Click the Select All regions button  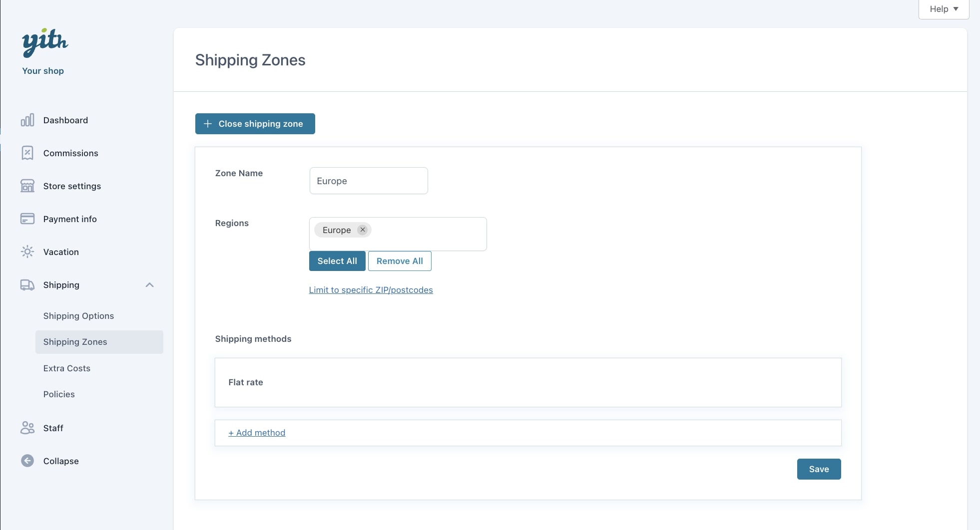(x=337, y=261)
